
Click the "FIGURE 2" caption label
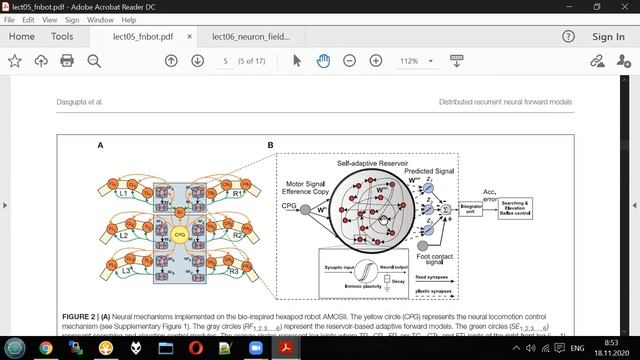coord(78,317)
